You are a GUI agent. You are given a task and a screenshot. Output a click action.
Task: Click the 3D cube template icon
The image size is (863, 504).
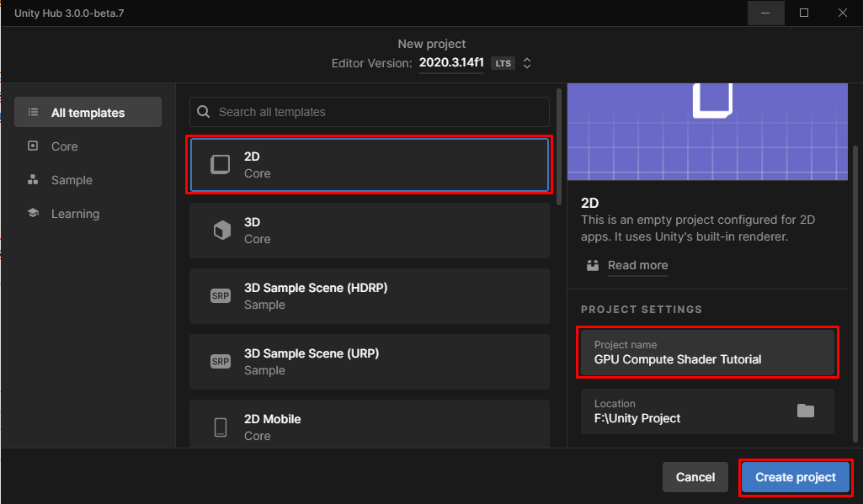point(221,231)
